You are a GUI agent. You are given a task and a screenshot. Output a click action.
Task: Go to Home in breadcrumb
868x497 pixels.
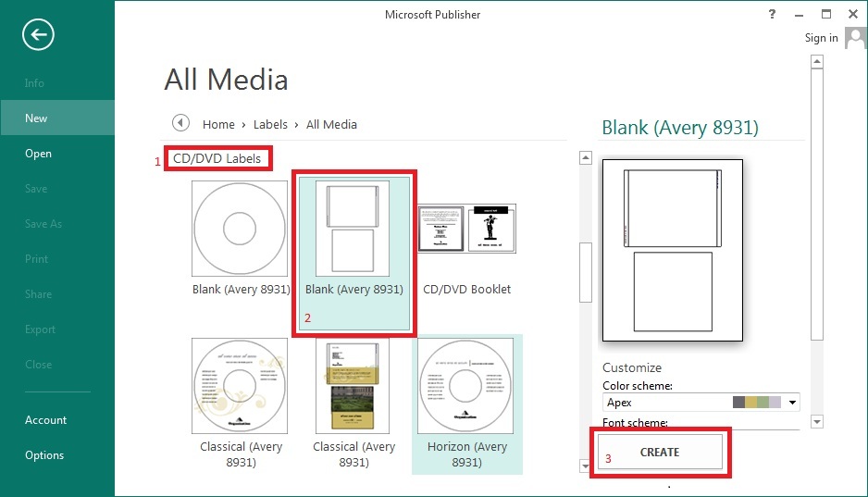tap(218, 125)
